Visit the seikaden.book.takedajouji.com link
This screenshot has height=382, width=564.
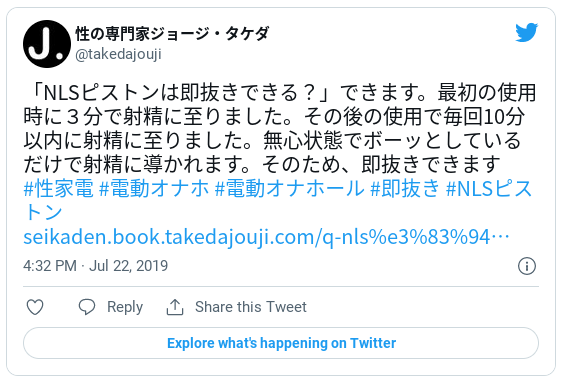click(x=266, y=238)
